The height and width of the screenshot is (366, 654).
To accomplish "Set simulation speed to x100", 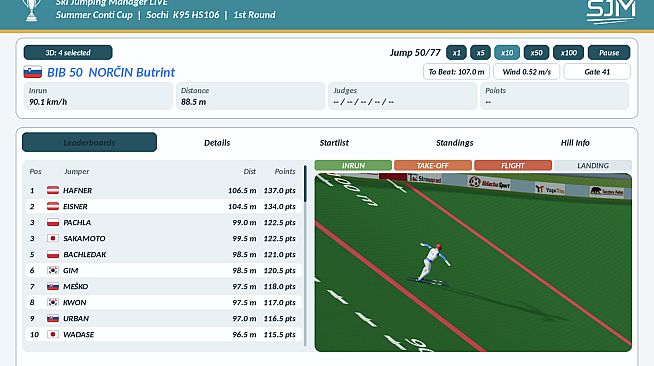I will 568,53.
